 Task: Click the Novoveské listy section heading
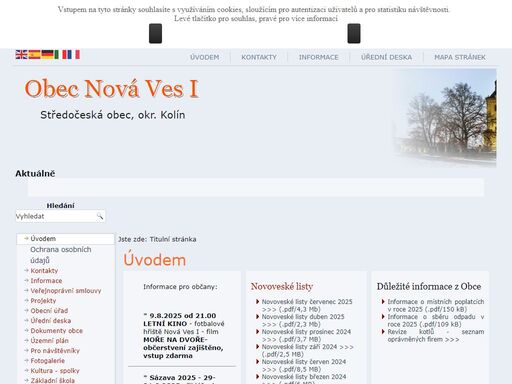pyautogui.click(x=282, y=286)
